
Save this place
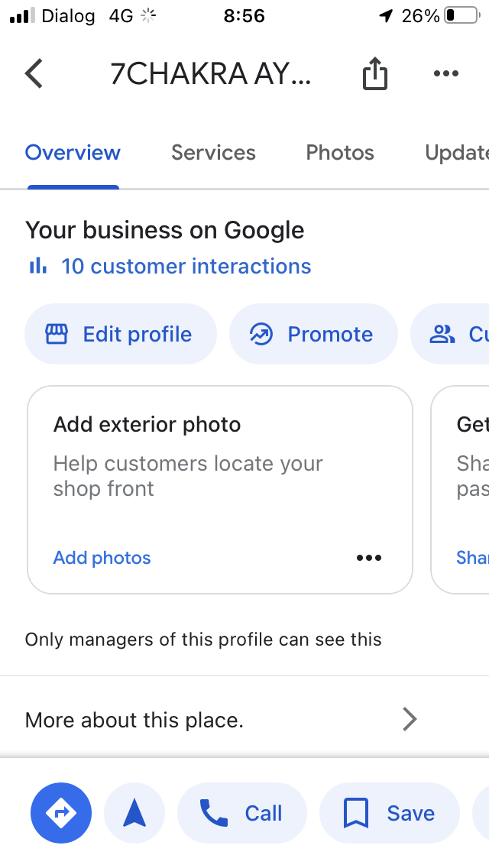click(390, 813)
